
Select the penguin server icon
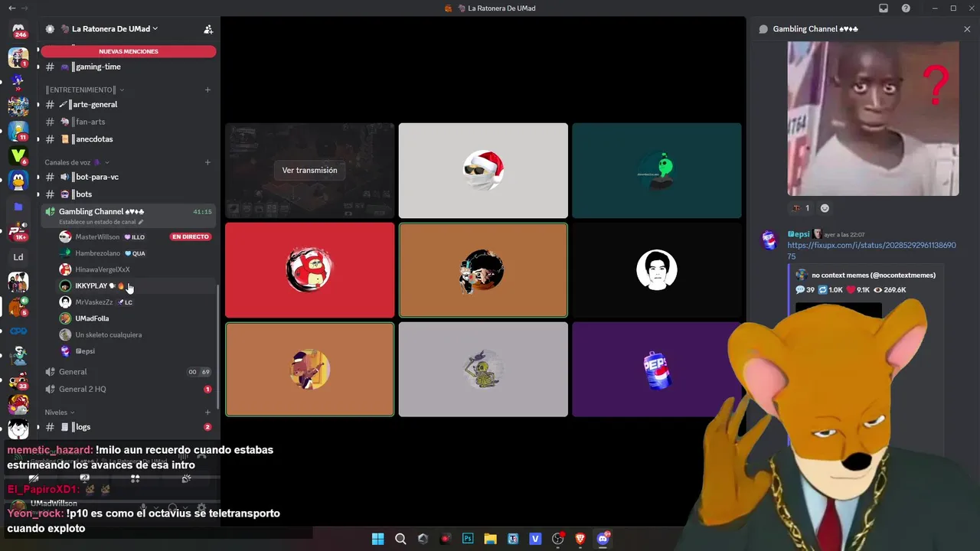[x=18, y=181]
